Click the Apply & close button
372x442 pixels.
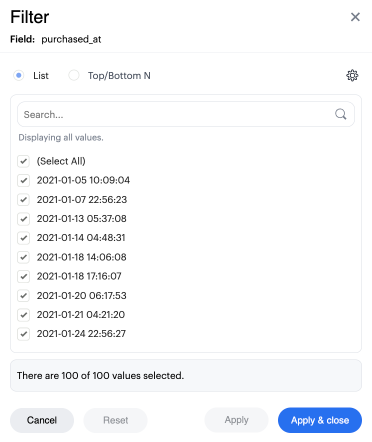pos(320,420)
